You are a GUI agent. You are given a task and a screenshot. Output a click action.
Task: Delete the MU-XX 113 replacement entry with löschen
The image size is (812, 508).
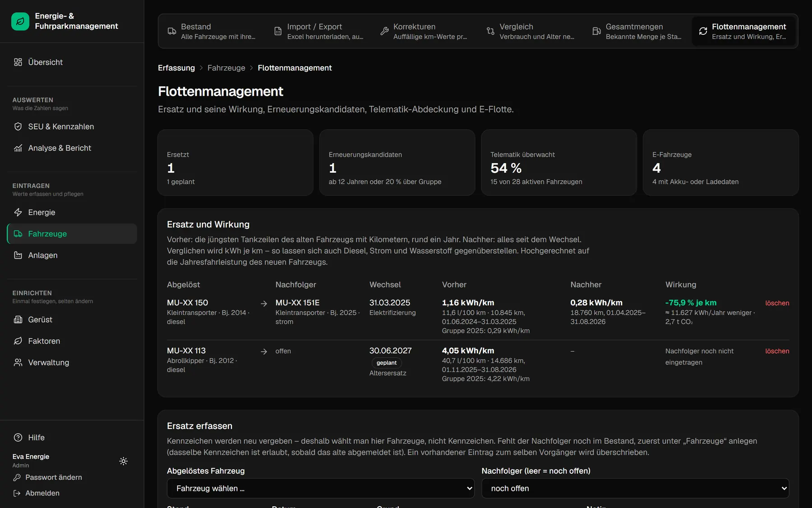click(777, 351)
